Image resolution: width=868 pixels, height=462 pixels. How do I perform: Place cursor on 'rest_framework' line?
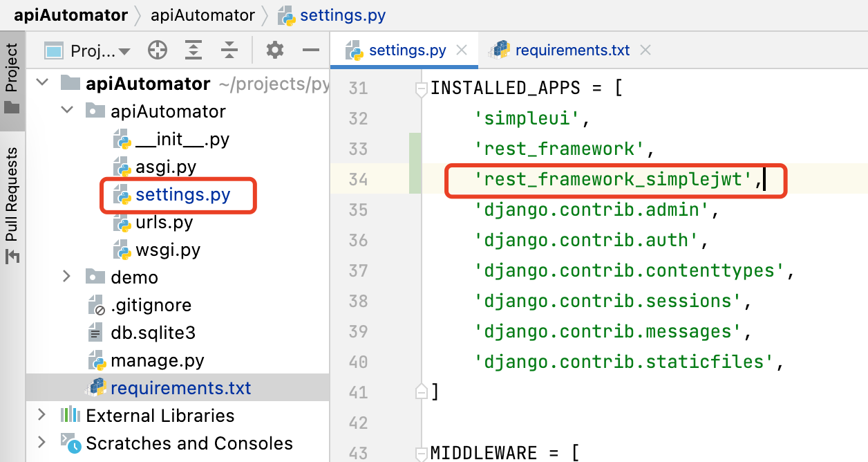[564, 149]
